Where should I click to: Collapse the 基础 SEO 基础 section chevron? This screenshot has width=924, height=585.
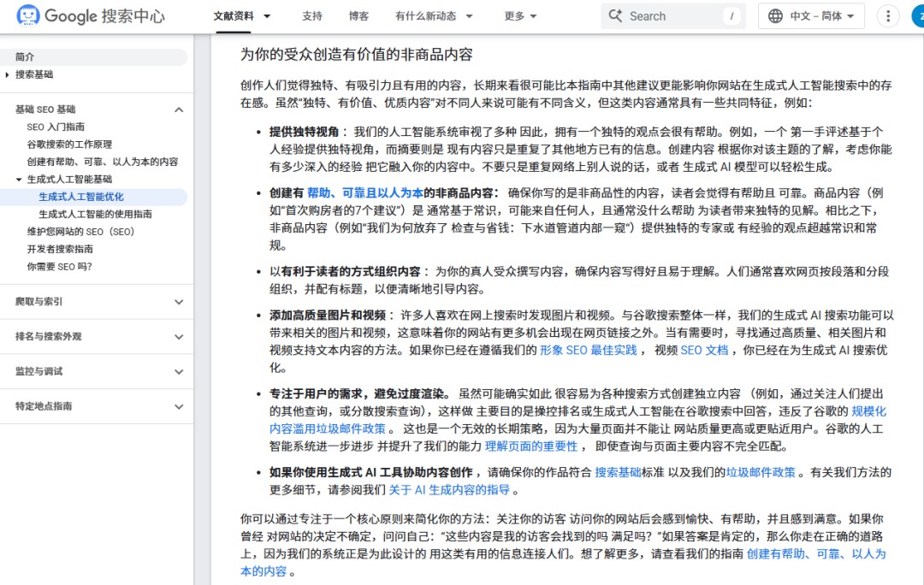(x=179, y=109)
